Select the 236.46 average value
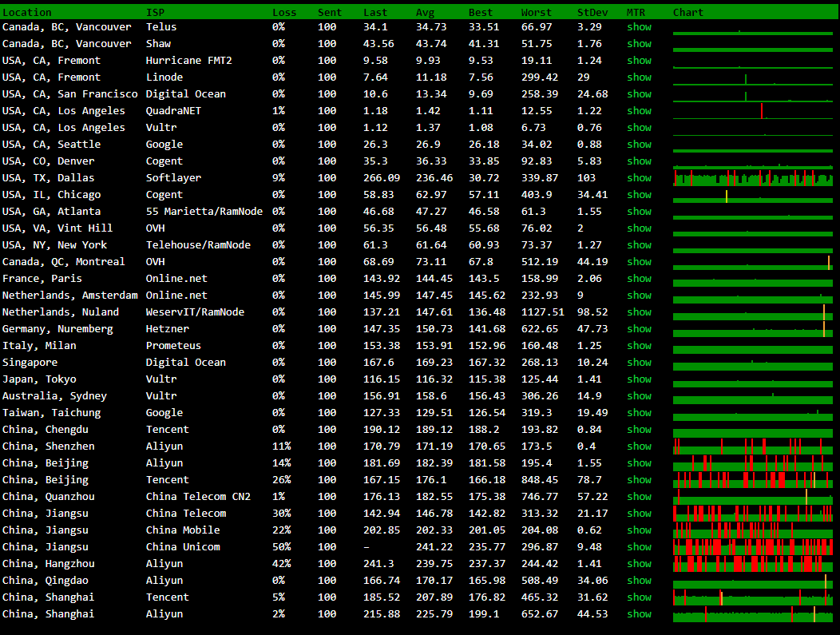 click(434, 178)
